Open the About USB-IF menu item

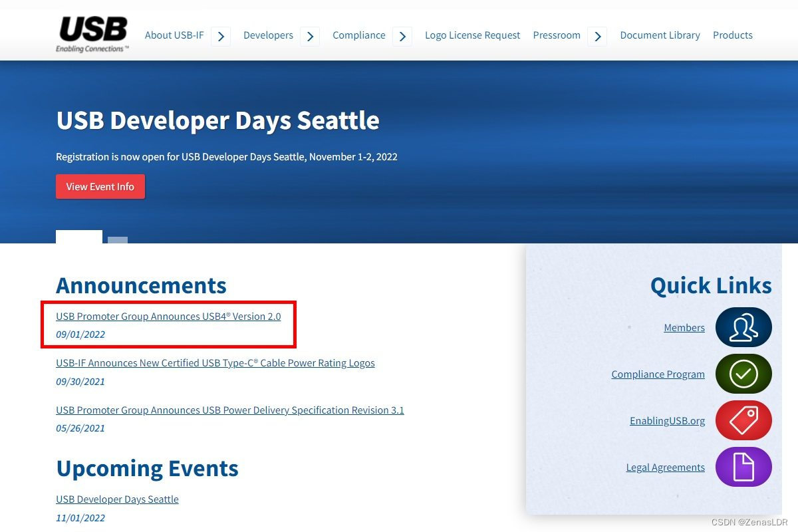click(x=174, y=35)
